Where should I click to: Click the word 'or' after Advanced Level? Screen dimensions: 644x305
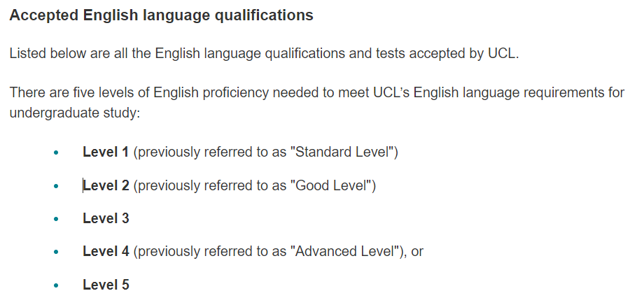pyautogui.click(x=417, y=252)
